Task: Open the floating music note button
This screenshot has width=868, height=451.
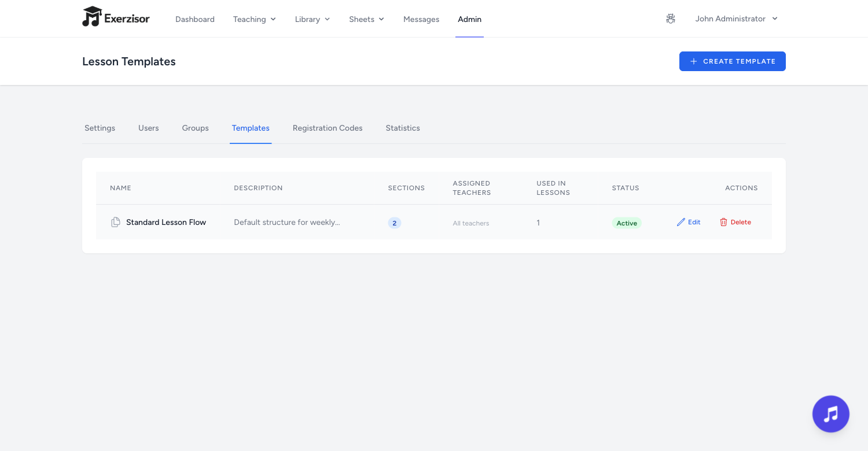Action: [831, 414]
